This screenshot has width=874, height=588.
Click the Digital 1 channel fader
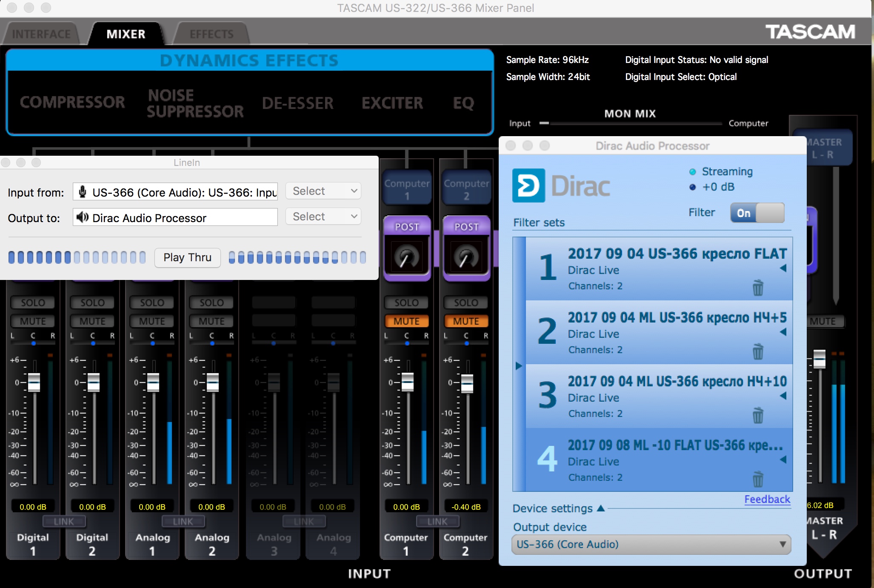[34, 382]
